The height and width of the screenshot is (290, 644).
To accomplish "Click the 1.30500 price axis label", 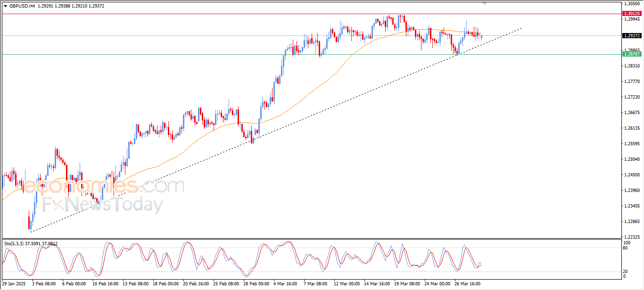I will (631, 3).
